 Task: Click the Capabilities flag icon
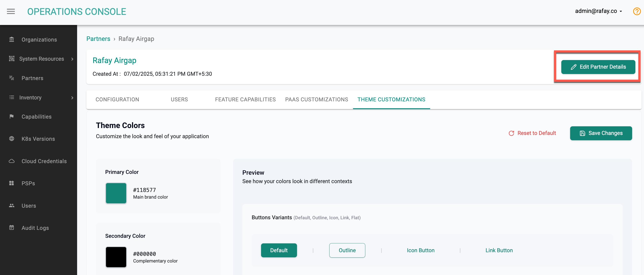coord(11,117)
